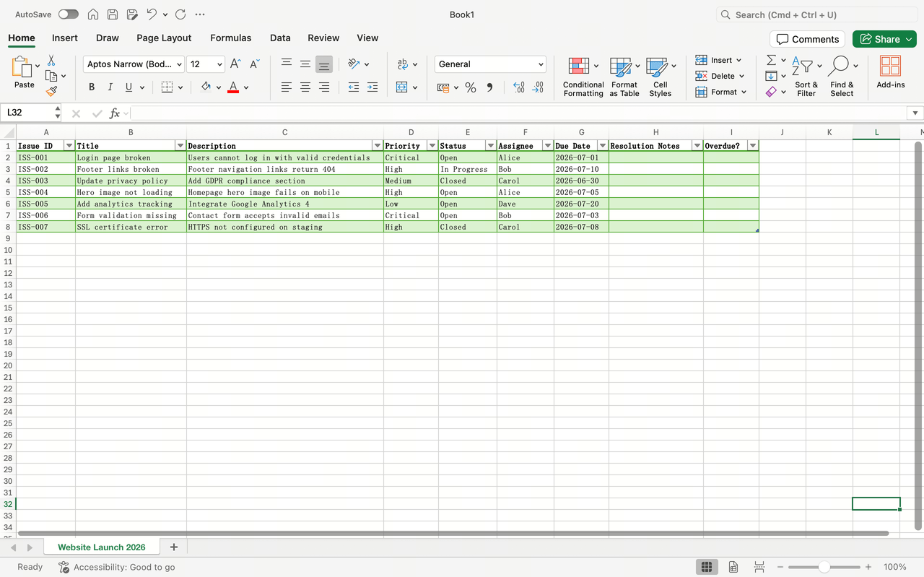Align text to bottom of cell
Viewport: 924px width, 577px height.
(324, 64)
